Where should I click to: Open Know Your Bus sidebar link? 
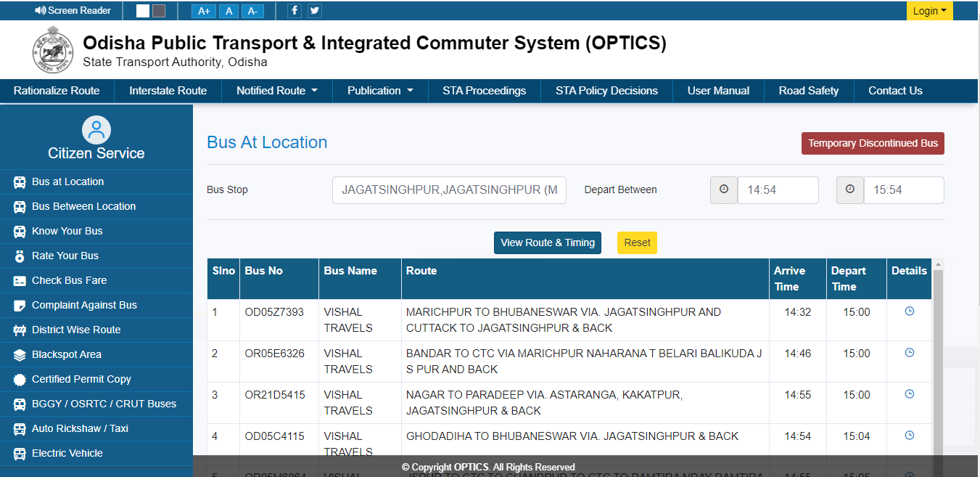[x=96, y=231]
